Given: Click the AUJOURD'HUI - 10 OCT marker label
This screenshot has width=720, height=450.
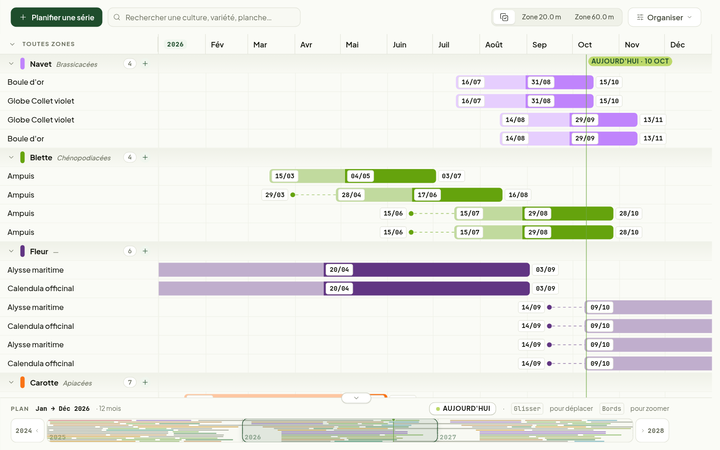Looking at the screenshot, I should 630,61.
